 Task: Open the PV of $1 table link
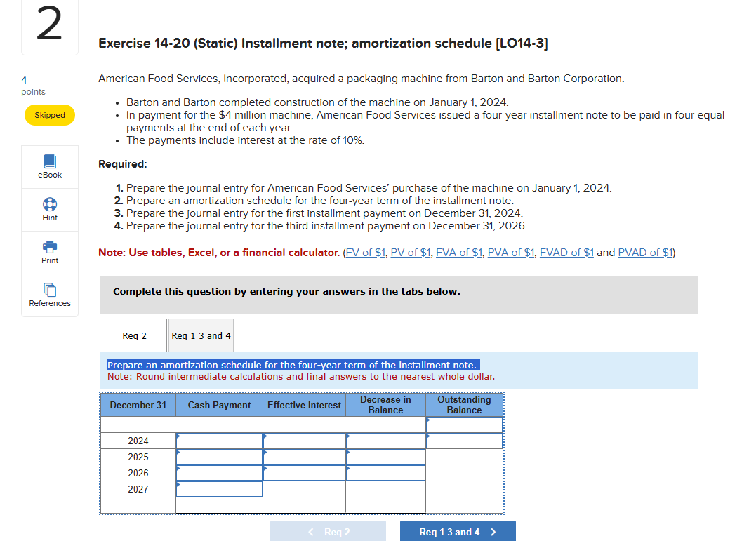click(x=411, y=252)
